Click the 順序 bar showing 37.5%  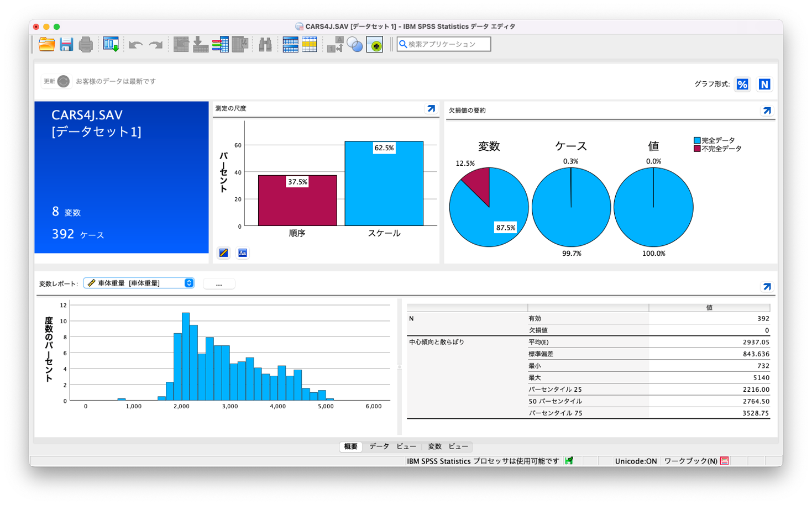(297, 200)
